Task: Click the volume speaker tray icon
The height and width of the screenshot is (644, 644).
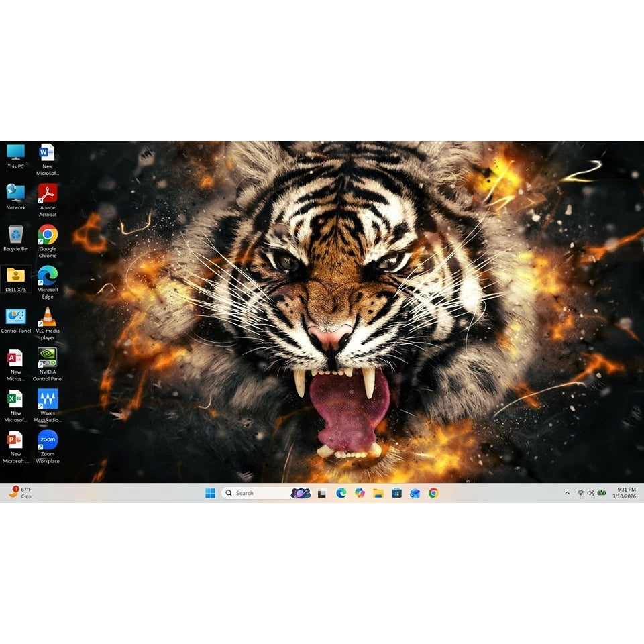Action: 590,493
